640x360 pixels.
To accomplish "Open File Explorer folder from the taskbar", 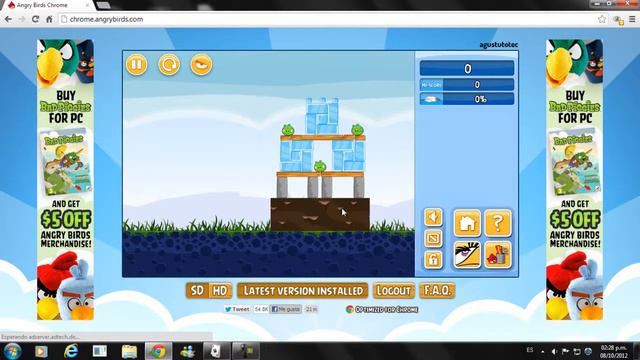I will [x=129, y=351].
